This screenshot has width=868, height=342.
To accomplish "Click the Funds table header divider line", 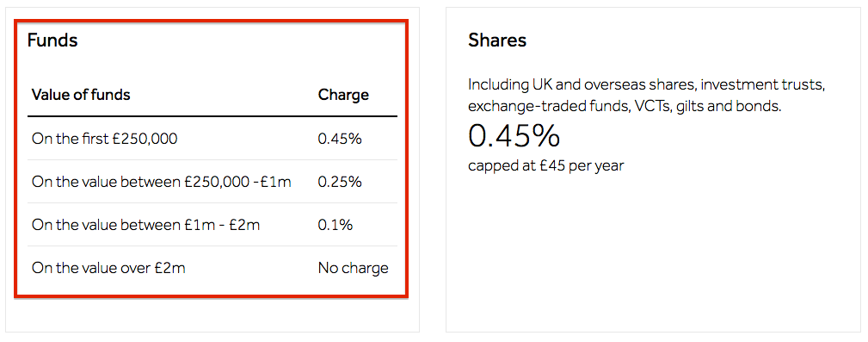I will [212, 116].
